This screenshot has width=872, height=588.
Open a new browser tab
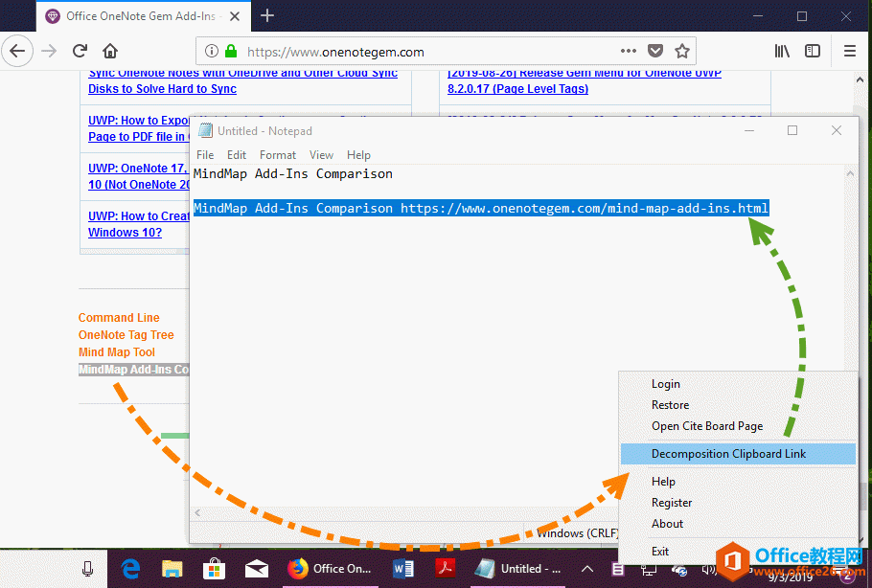[267, 15]
